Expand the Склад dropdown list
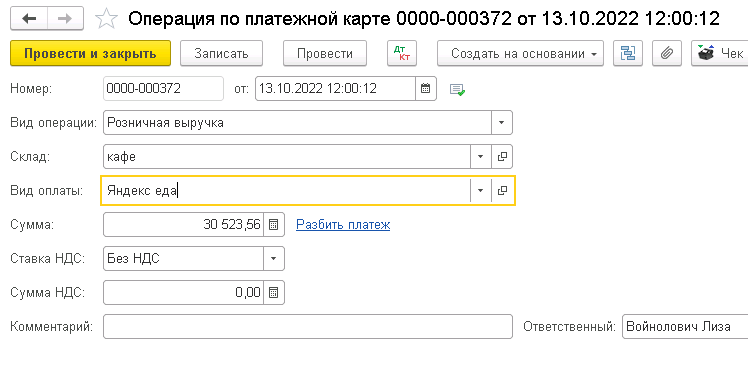748x376 pixels. (x=481, y=157)
